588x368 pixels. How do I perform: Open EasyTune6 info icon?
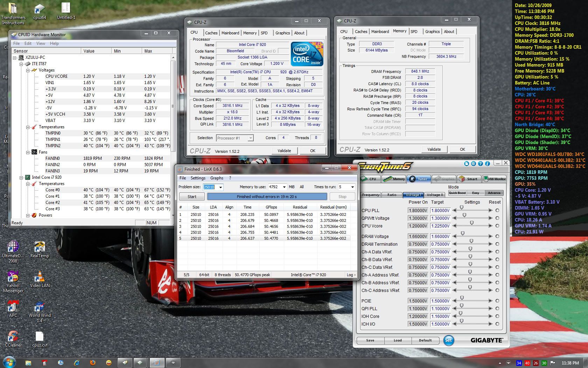[487, 163]
